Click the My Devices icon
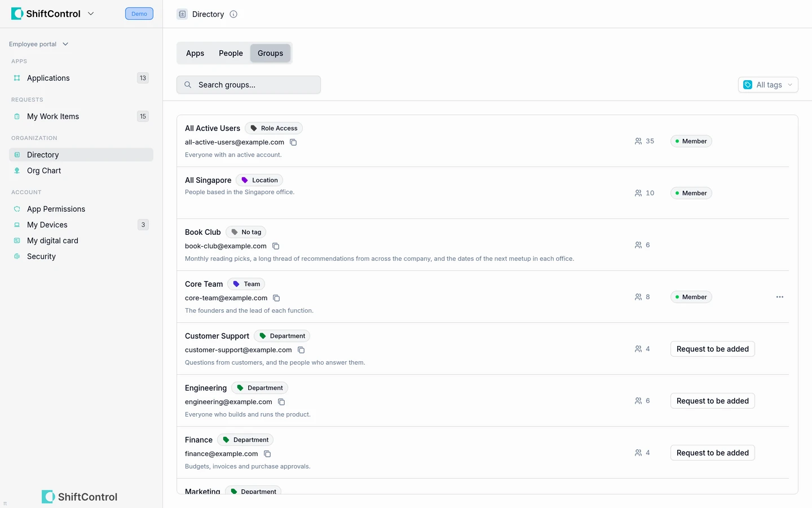Screen dimensions: 812x508 click(x=17, y=225)
